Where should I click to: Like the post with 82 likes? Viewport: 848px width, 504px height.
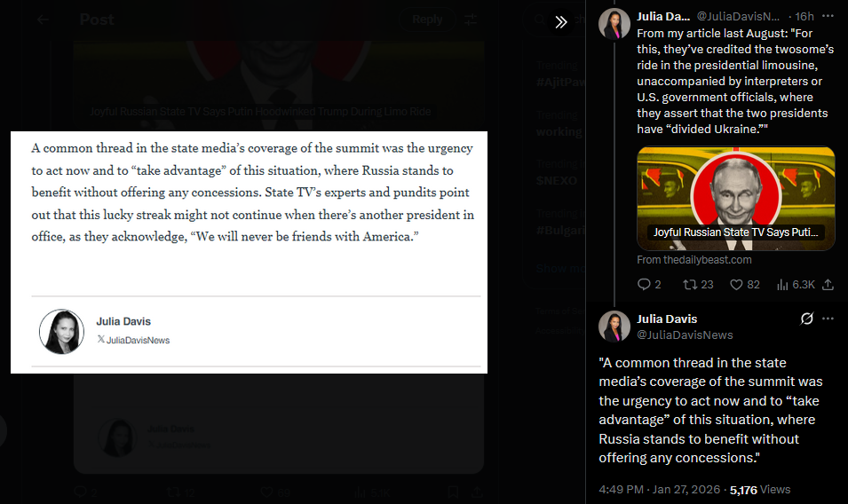coord(745,285)
